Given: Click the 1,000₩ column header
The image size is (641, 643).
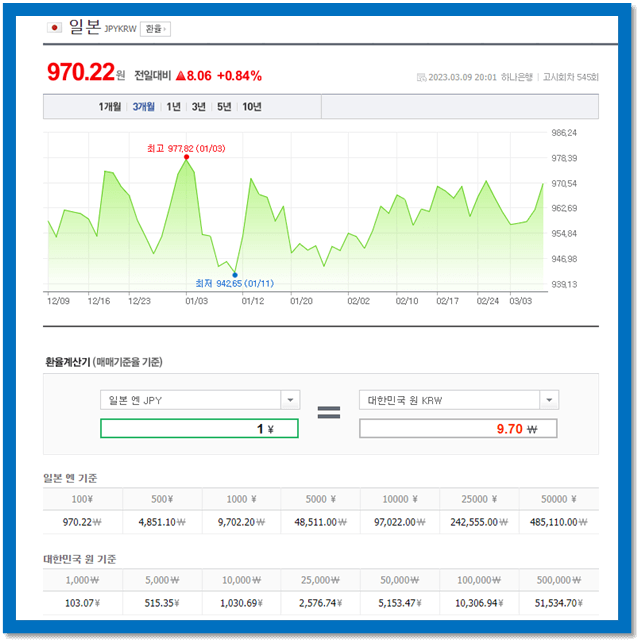Looking at the screenshot, I should tap(82, 580).
